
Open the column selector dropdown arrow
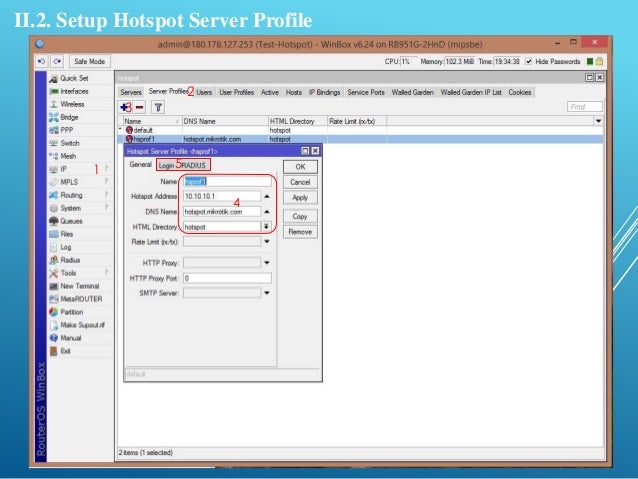[598, 121]
